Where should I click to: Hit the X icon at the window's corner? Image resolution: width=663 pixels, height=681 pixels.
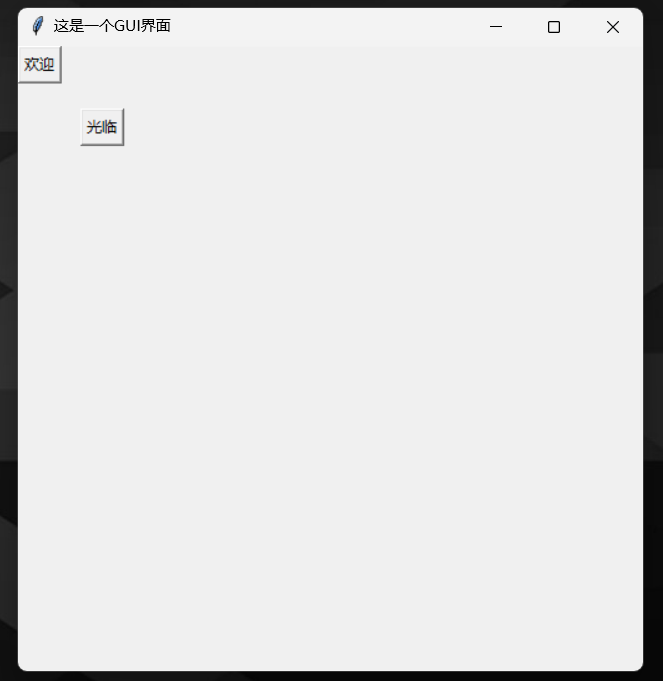pyautogui.click(x=613, y=27)
